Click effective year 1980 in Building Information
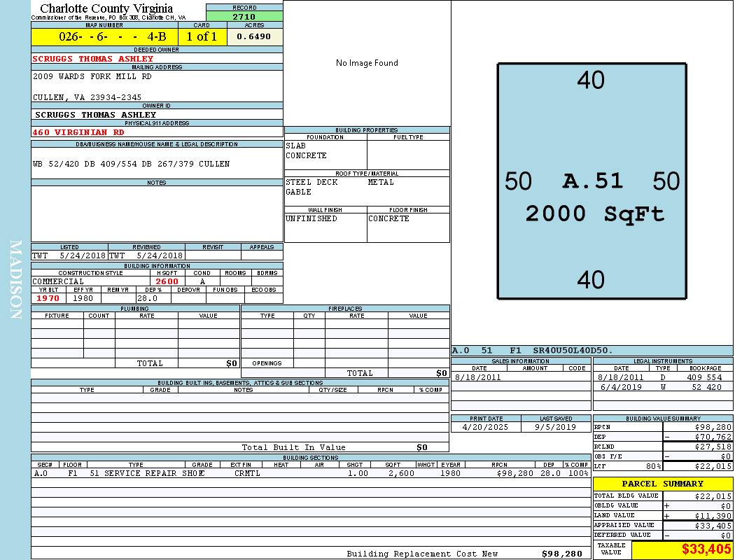The width and height of the screenshot is (735, 560). [83, 298]
